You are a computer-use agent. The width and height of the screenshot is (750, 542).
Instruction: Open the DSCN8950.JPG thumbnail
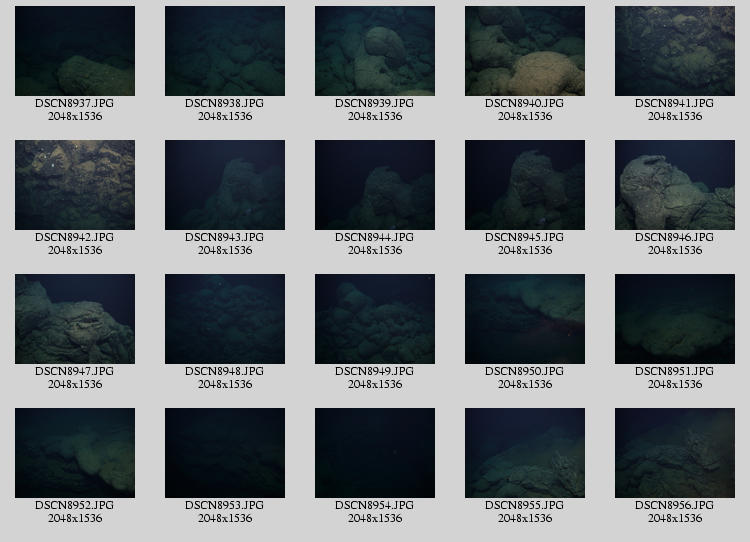click(525, 319)
